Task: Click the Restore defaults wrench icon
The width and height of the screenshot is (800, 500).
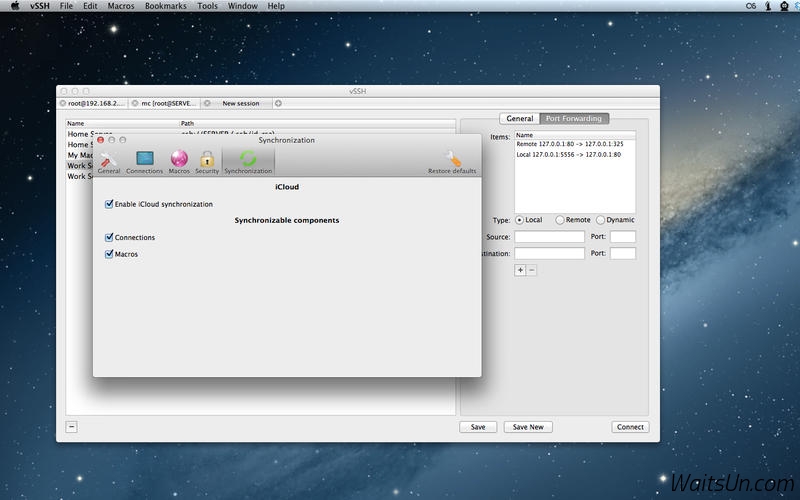Action: (452, 163)
